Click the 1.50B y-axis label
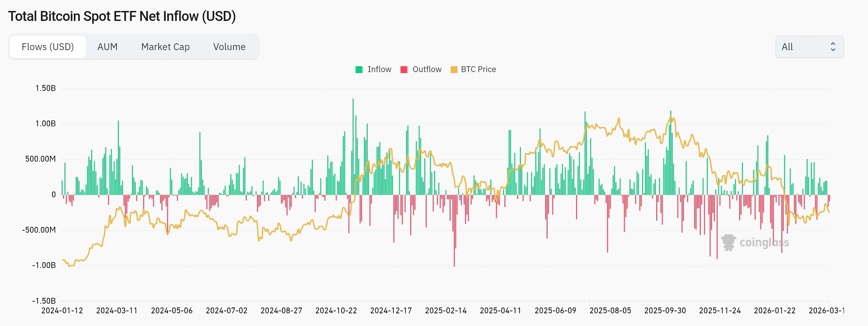 [46, 89]
